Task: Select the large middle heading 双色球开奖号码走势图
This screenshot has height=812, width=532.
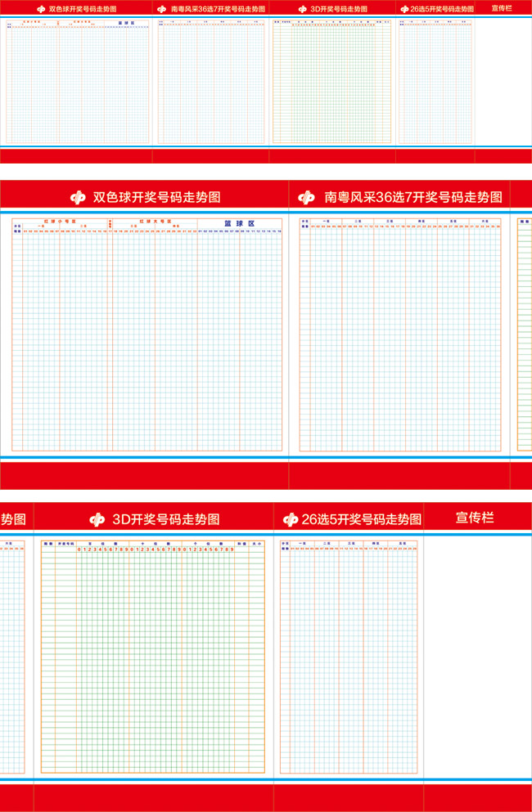Action: point(156,197)
